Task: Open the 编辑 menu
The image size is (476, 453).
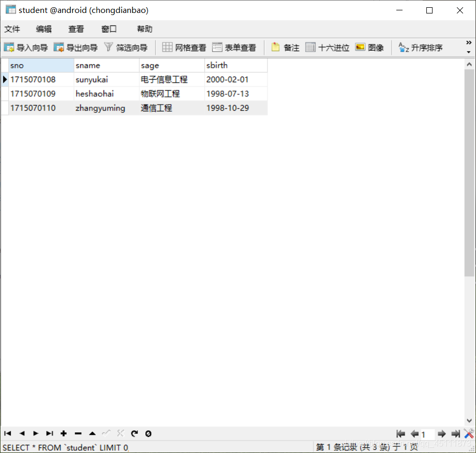Action: tap(43, 29)
